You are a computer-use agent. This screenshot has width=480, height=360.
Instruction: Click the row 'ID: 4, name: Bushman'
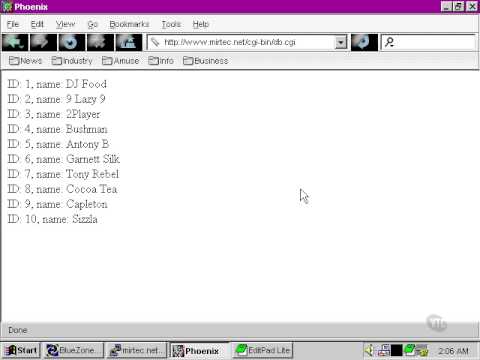[57, 129]
